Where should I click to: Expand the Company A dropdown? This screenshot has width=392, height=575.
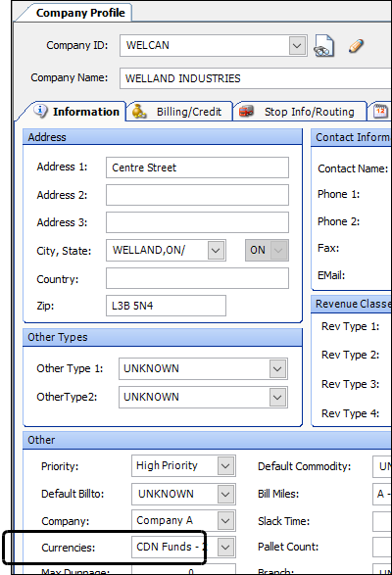[225, 521]
